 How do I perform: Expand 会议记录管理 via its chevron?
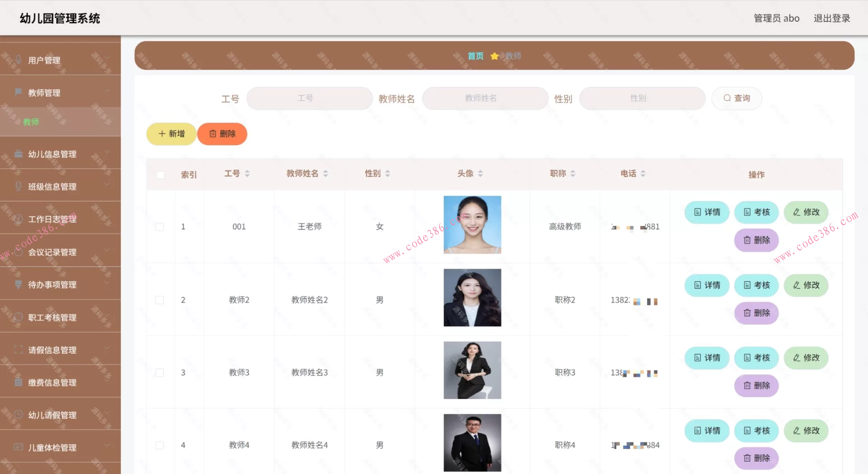[107, 250]
